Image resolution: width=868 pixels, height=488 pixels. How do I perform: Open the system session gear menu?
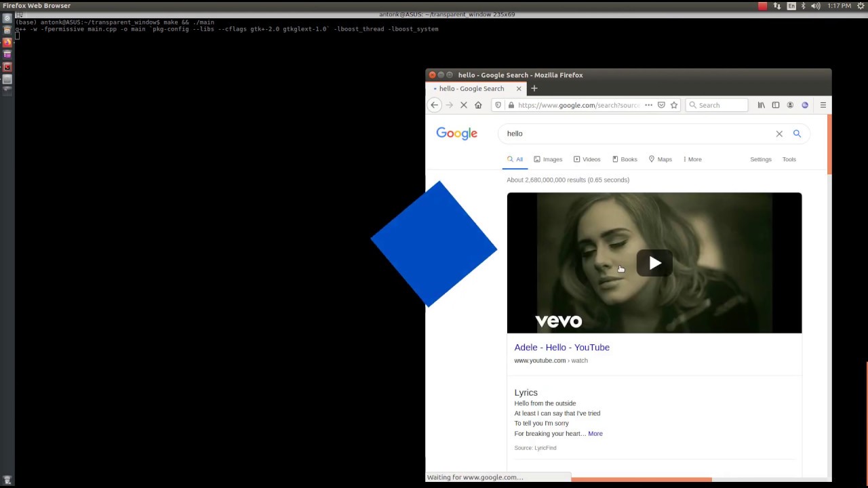coord(861,5)
